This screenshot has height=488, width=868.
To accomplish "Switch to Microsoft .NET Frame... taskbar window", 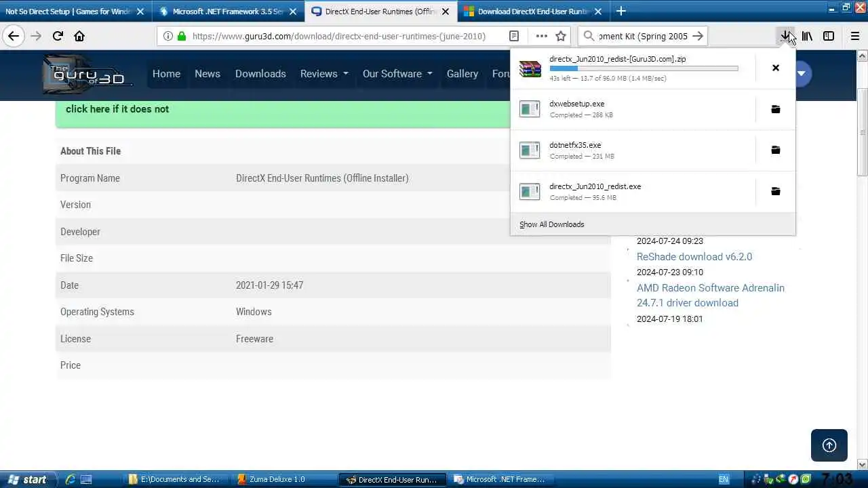I will tap(500, 479).
